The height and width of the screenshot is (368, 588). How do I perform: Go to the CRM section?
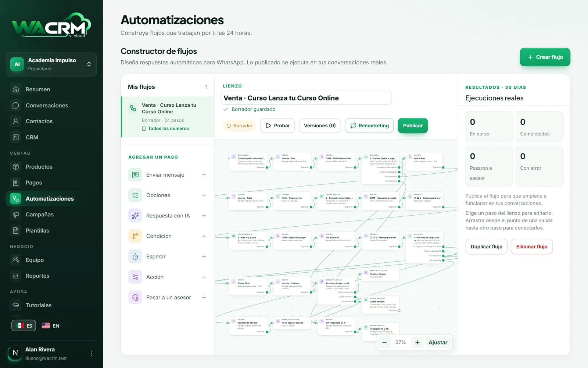pyautogui.click(x=51, y=137)
